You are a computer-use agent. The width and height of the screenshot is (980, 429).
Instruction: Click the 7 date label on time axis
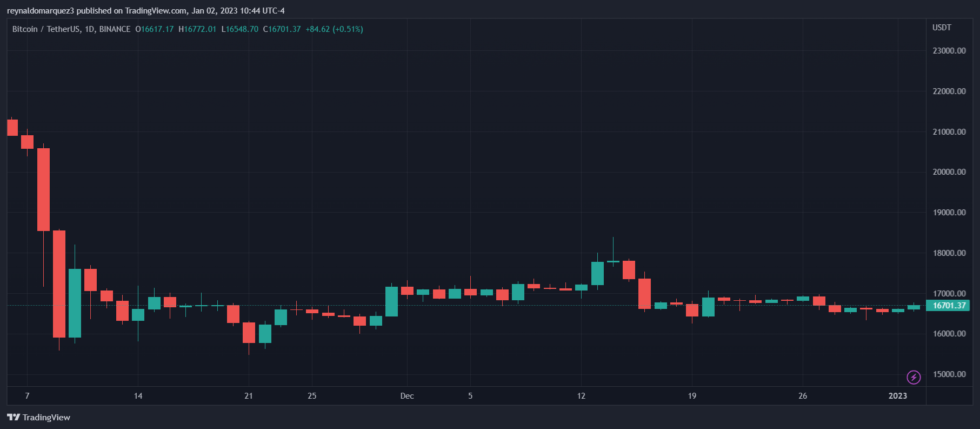pyautogui.click(x=27, y=396)
